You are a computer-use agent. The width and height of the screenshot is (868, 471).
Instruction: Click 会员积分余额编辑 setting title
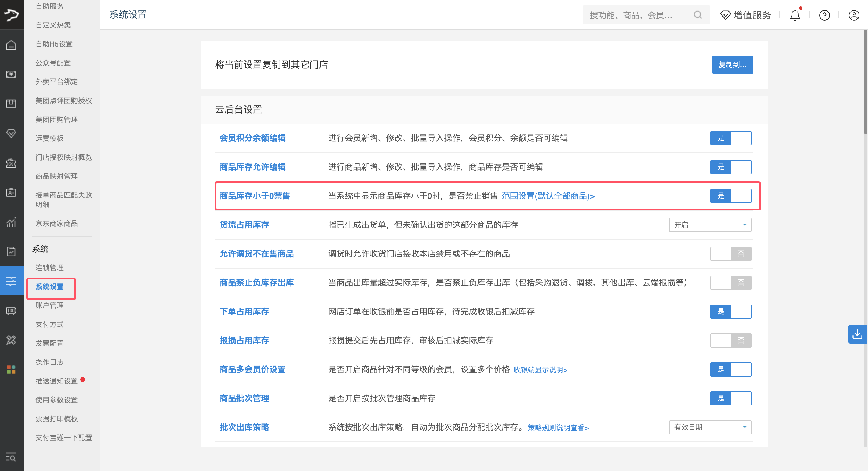(x=253, y=138)
